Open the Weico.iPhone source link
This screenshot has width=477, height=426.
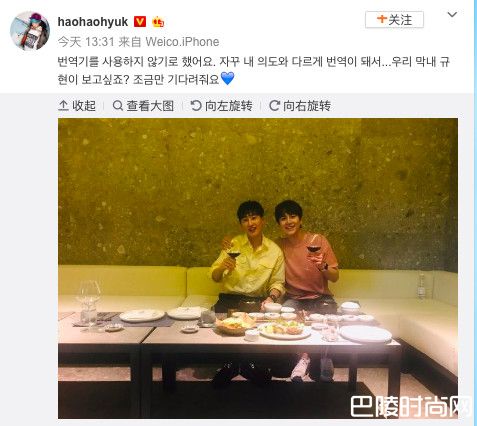tap(182, 42)
